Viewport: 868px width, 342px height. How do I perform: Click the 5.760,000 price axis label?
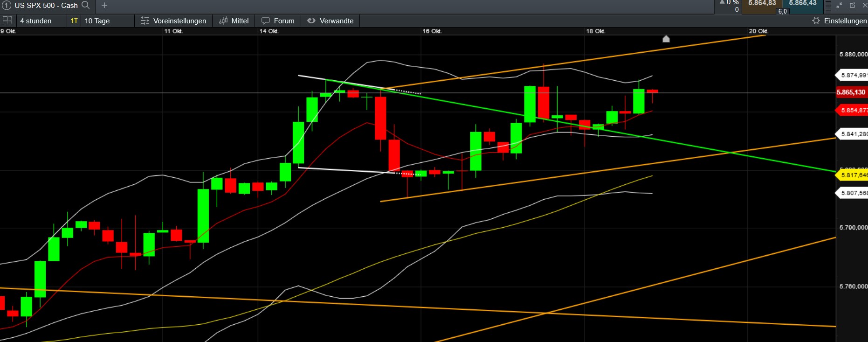[x=854, y=286]
